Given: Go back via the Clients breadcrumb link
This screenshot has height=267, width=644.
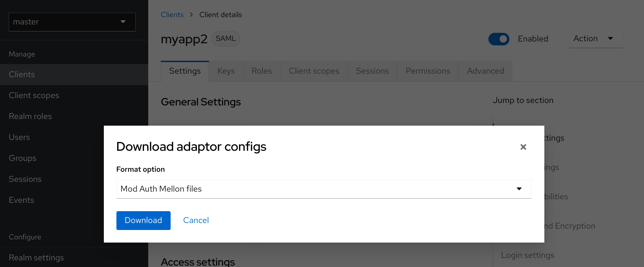Looking at the screenshot, I should pos(172,14).
